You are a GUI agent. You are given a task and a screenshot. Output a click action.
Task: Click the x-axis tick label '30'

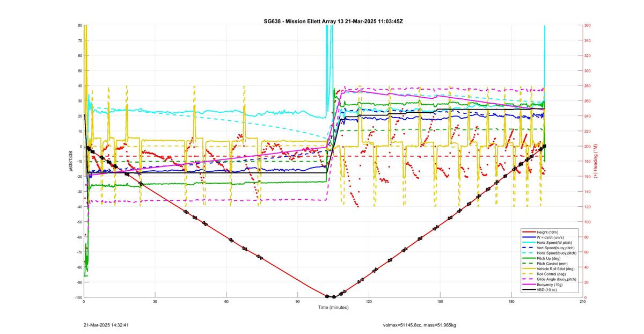[x=155, y=302]
